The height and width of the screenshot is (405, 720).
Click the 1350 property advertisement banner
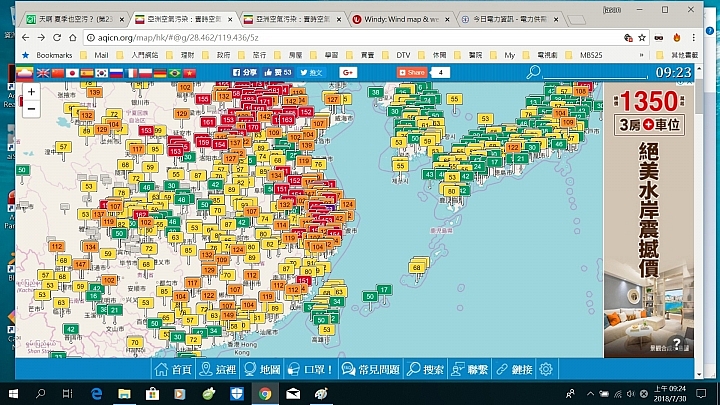coord(649,219)
